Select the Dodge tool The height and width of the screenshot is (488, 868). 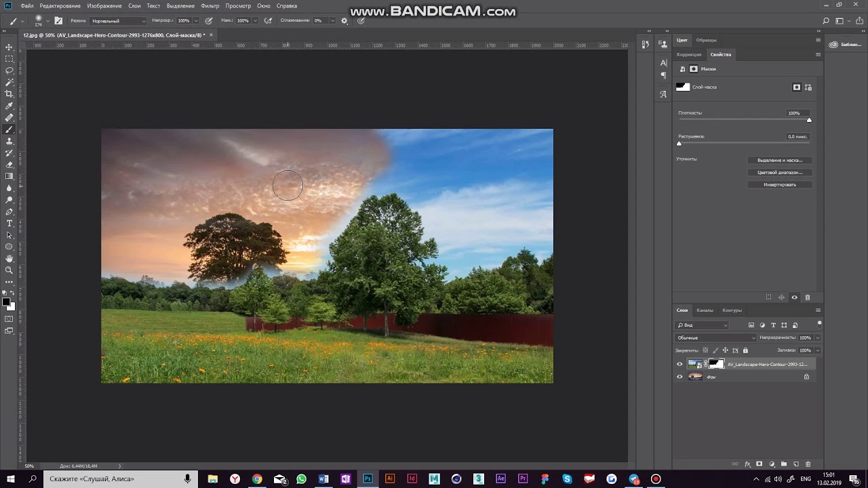click(x=9, y=200)
